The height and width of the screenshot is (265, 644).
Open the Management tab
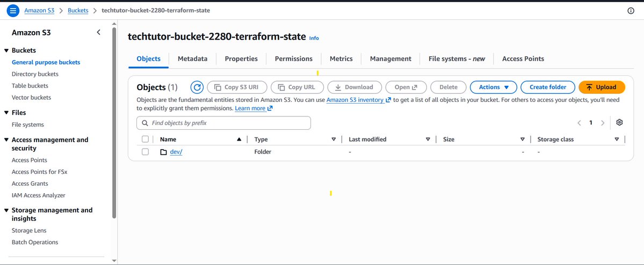390,58
